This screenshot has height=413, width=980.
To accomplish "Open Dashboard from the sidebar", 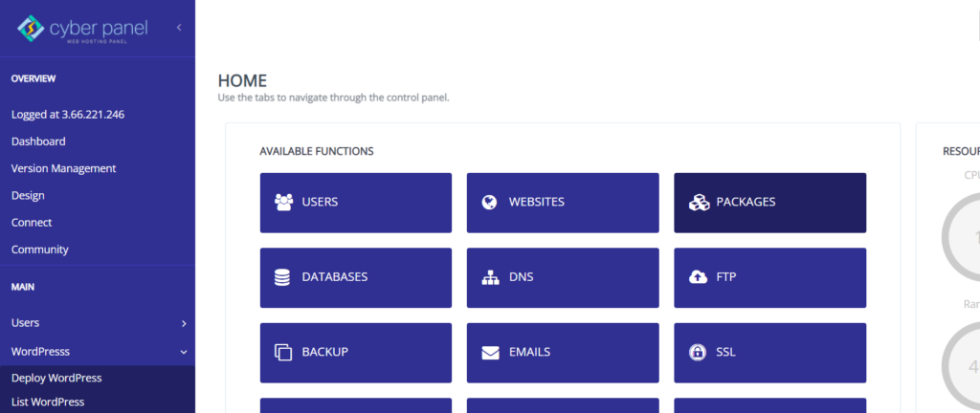I will (38, 141).
